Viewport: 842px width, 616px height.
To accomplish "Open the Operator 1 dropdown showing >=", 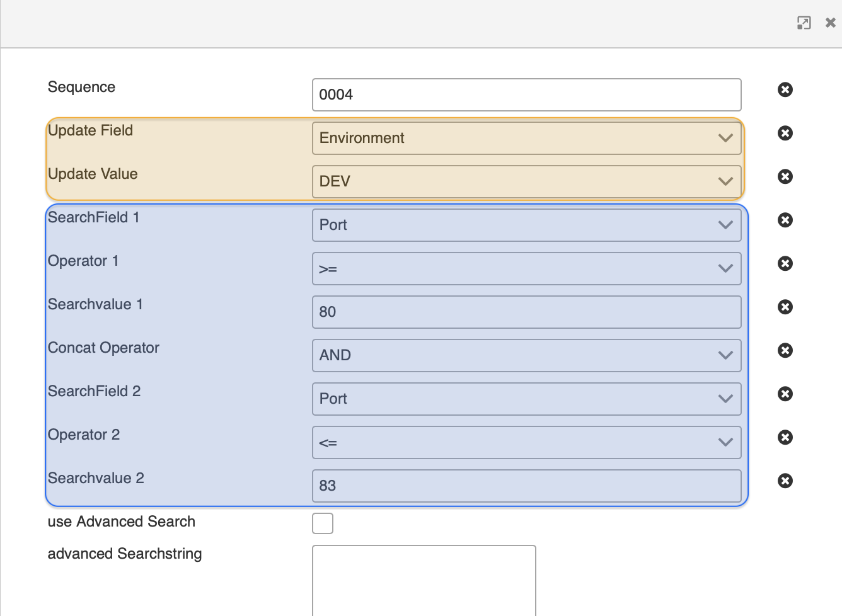I will click(526, 268).
